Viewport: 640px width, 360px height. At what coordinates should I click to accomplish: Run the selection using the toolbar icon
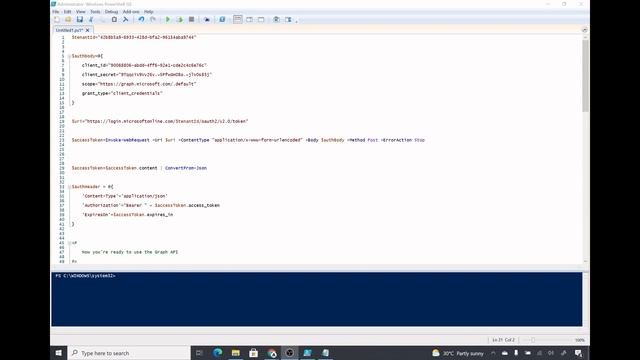(x=180, y=20)
